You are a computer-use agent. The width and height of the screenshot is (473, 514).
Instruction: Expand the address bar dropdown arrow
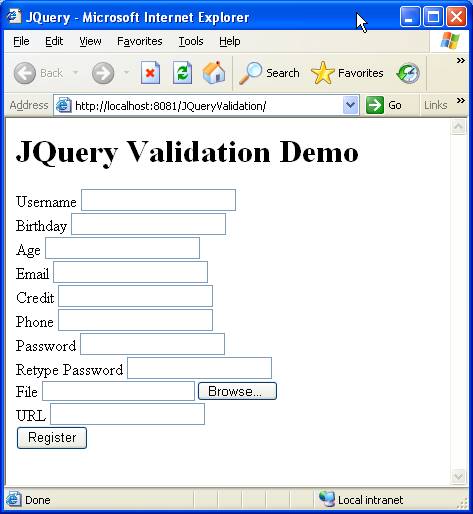(350, 105)
